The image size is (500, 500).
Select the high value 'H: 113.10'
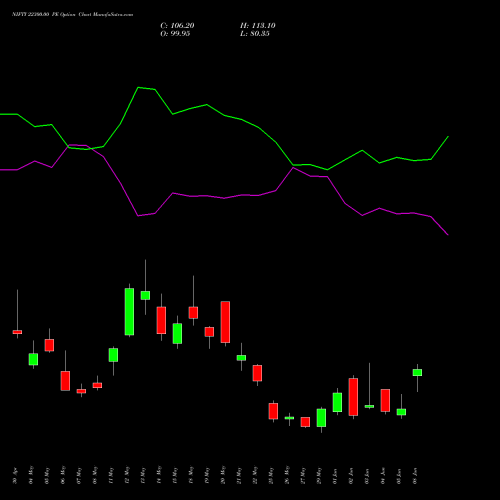(258, 26)
